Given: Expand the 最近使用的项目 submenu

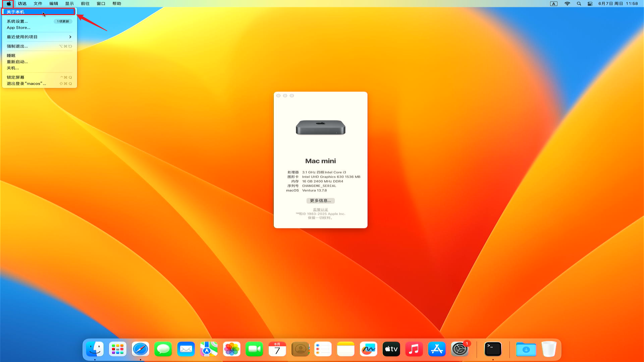Looking at the screenshot, I should coord(40,37).
